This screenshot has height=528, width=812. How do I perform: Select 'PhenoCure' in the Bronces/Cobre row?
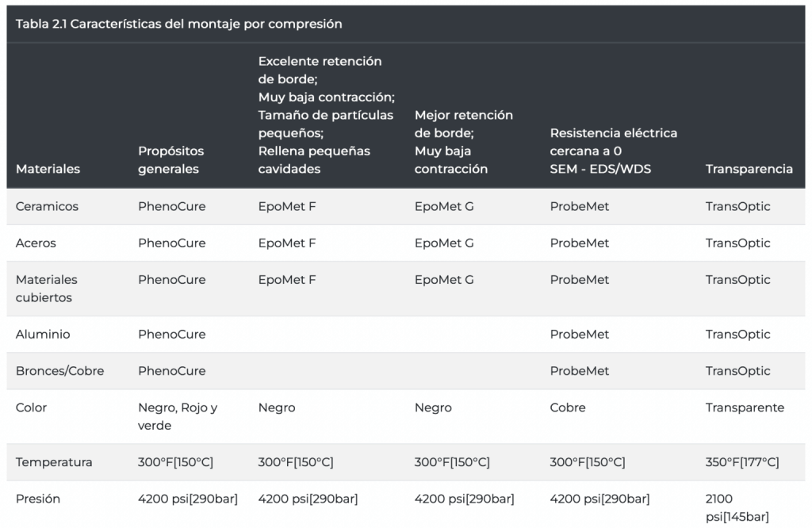click(171, 371)
